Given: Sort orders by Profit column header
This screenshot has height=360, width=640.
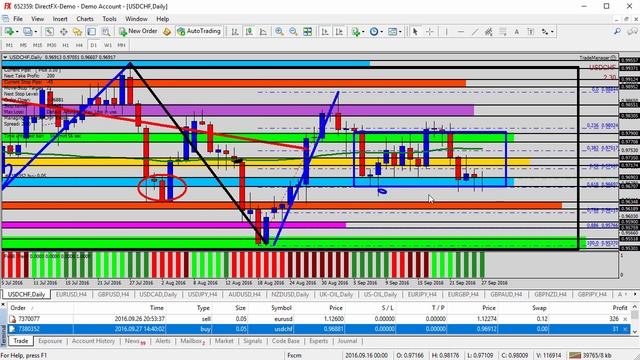Looking at the screenshot, I should coord(620,308).
